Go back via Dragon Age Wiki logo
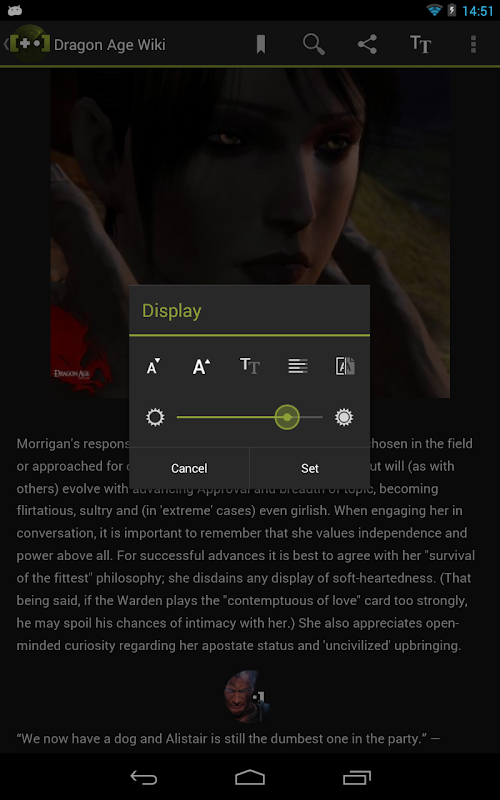The width and height of the screenshot is (500, 800). pos(27,44)
